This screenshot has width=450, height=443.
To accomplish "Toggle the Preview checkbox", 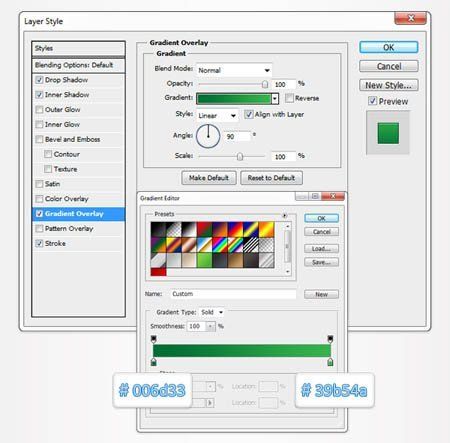I will click(x=372, y=101).
